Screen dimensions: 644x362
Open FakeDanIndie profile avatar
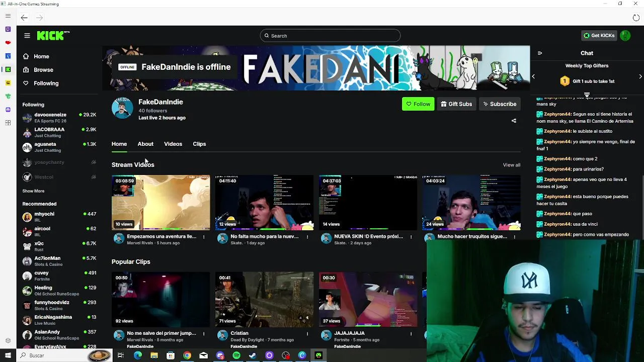pyautogui.click(x=122, y=108)
